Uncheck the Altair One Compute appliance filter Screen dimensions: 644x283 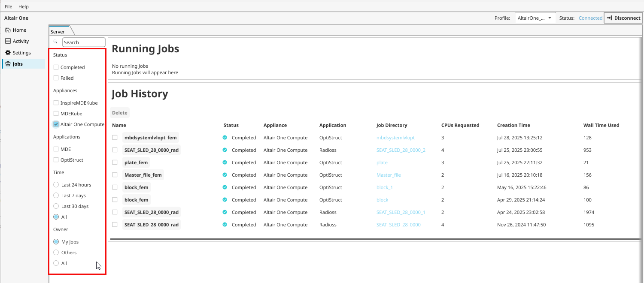tap(56, 124)
